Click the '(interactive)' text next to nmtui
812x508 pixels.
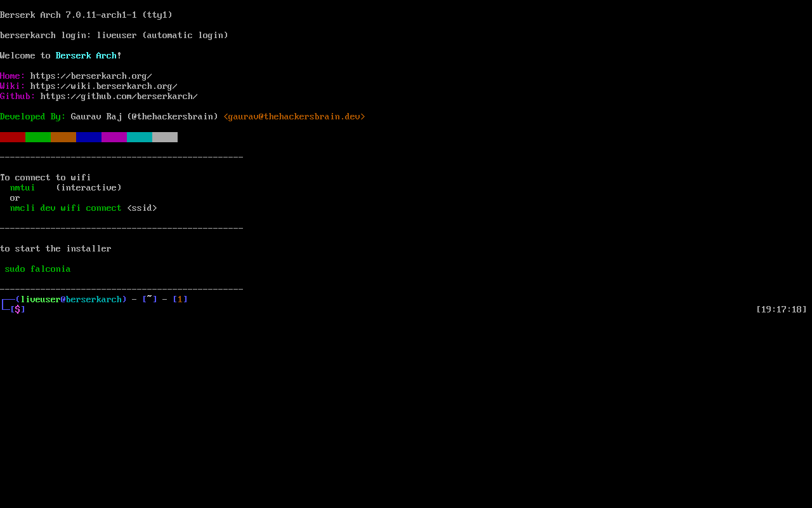click(x=89, y=188)
